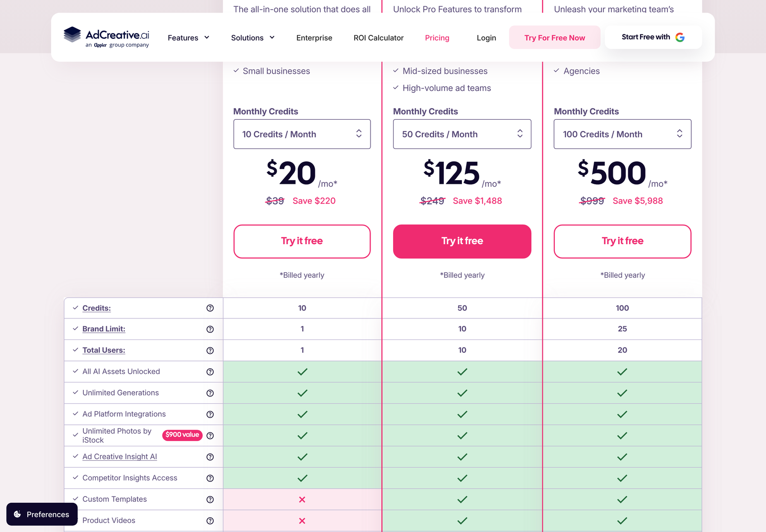This screenshot has width=766, height=532.
Task: Click the Total Users: underlined label
Action: click(104, 350)
